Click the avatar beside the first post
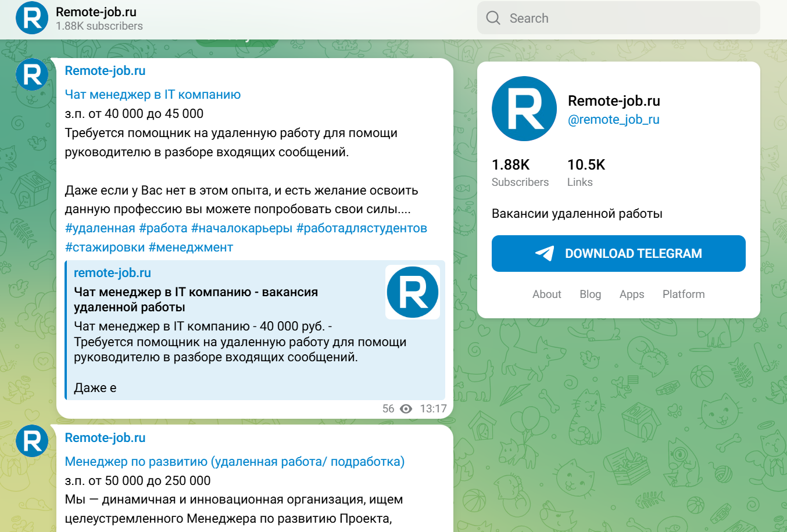Viewport: 787px width, 532px height. coord(32,74)
